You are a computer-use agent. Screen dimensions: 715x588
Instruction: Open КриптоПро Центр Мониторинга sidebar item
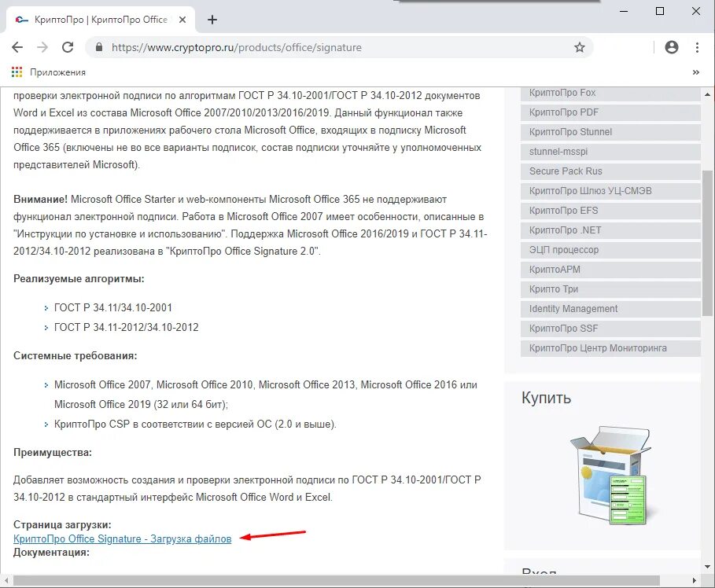tap(610, 348)
